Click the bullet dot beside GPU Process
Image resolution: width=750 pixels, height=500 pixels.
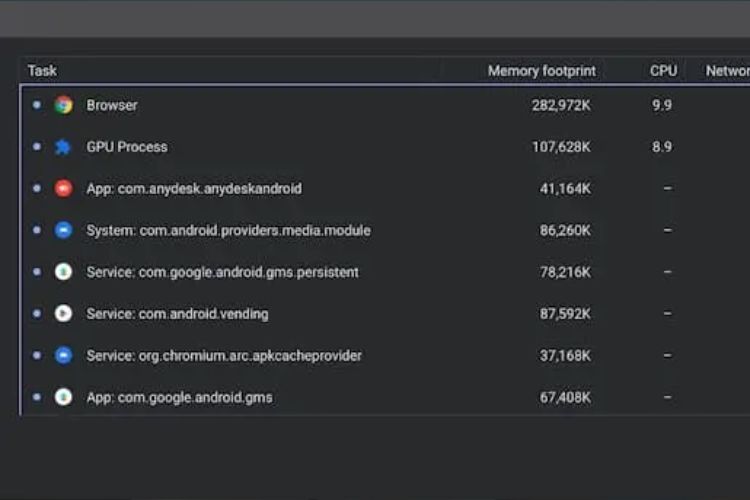37,146
